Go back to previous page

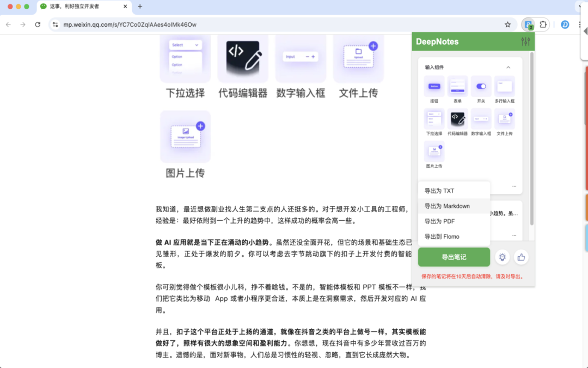click(x=8, y=25)
